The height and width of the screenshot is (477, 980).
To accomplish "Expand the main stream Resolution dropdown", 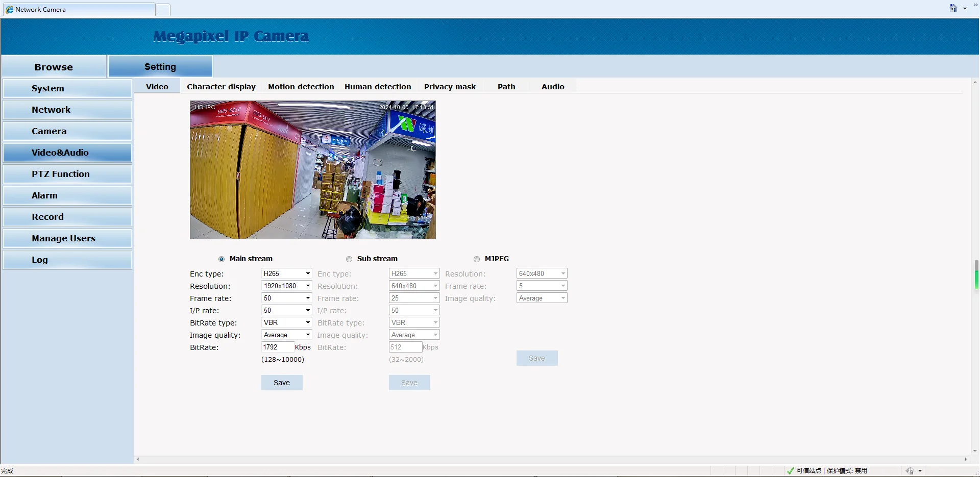I will pos(286,286).
